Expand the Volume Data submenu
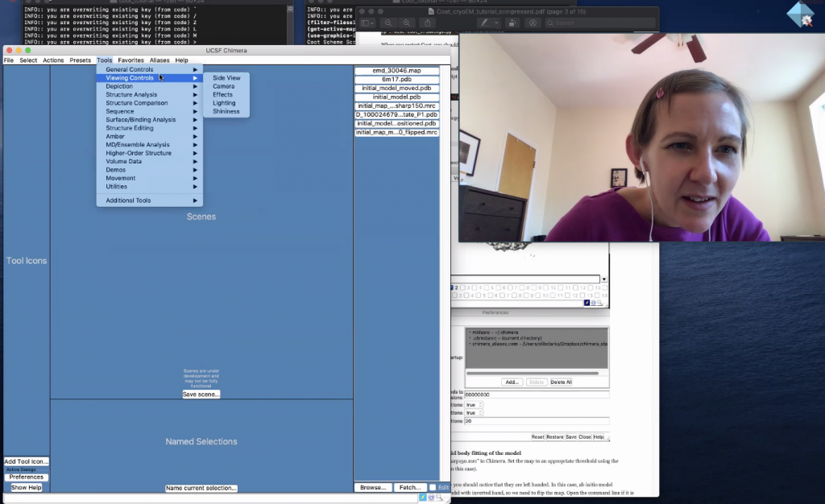825x504 pixels. tap(149, 161)
